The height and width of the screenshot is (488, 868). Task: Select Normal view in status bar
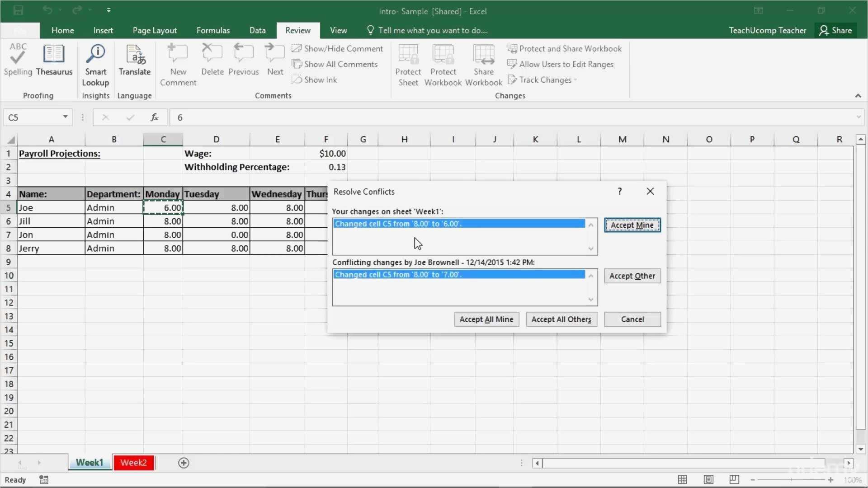click(683, 480)
